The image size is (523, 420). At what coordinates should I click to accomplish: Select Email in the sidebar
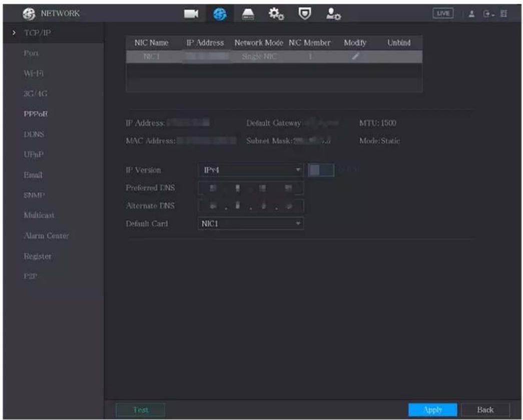(x=33, y=175)
